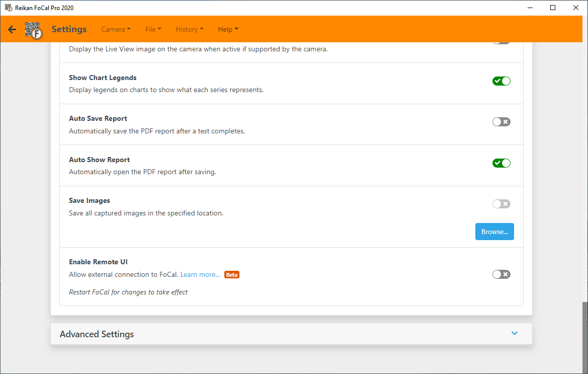Viewport: 588px width, 374px height.
Task: Open the Camera menu
Action: [116, 29]
